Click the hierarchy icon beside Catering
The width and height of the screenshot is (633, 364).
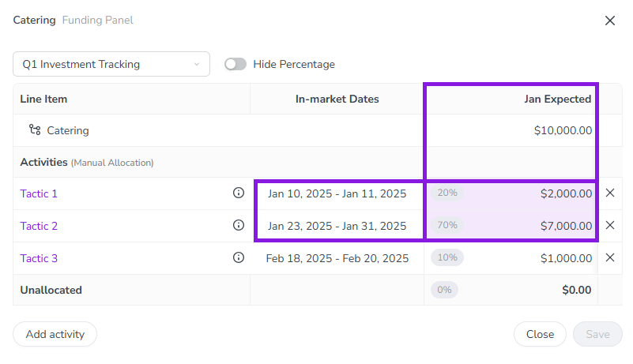[x=35, y=130]
